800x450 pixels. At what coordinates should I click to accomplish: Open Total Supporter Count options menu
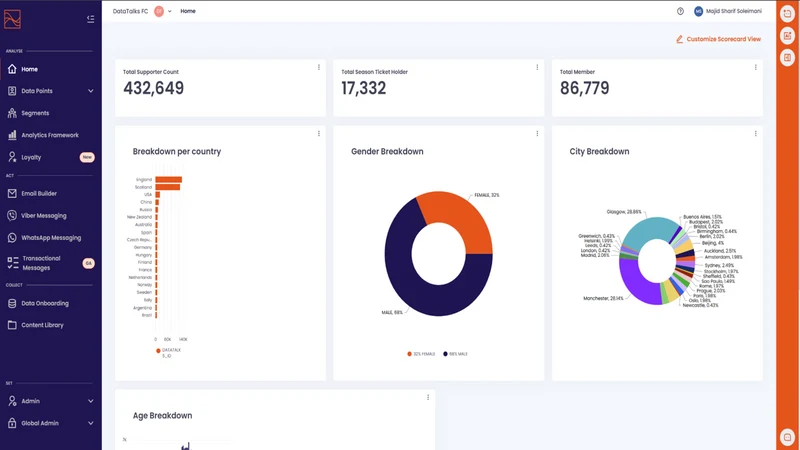(319, 67)
